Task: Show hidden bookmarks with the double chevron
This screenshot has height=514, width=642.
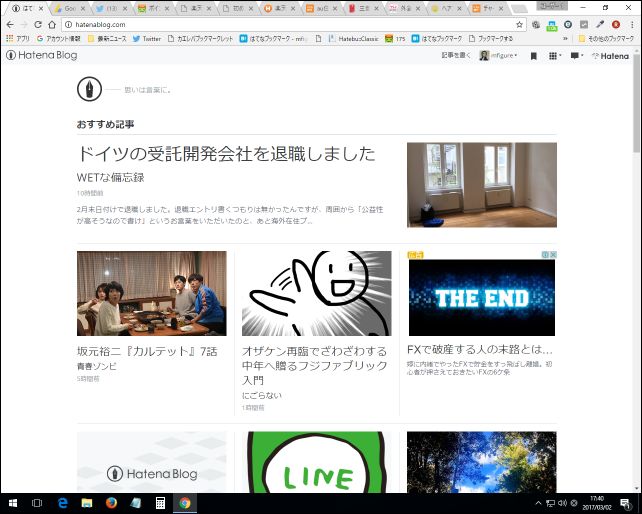Action: point(565,38)
